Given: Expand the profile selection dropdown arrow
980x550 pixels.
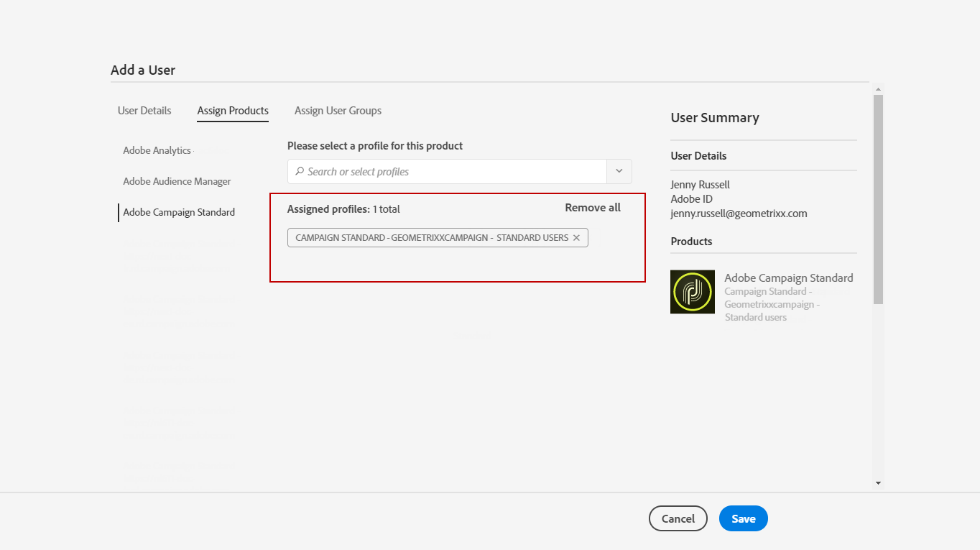Looking at the screenshot, I should [x=619, y=172].
